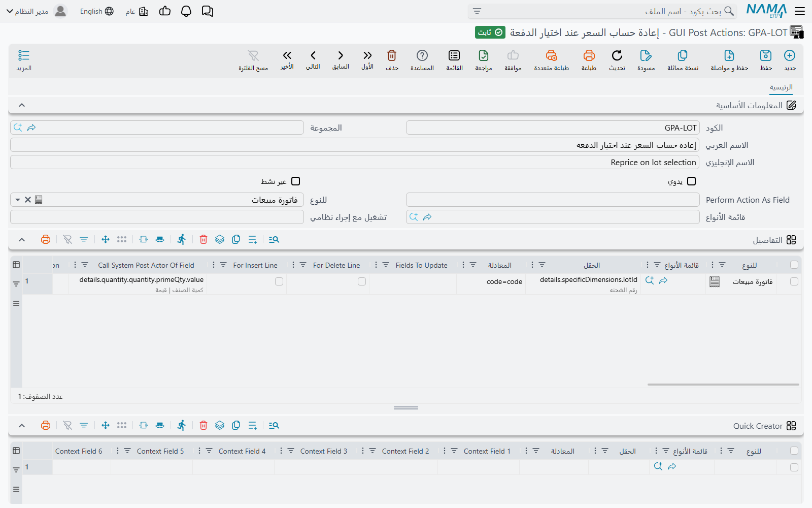
Task: Select the فاتورة مبيعات row checkbox
Action: tap(794, 281)
